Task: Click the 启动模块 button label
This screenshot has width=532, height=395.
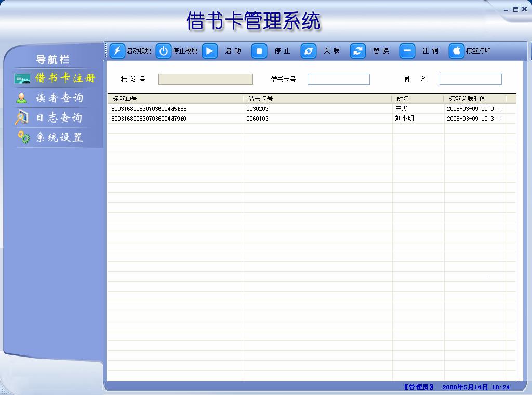Action: pyautogui.click(x=139, y=51)
